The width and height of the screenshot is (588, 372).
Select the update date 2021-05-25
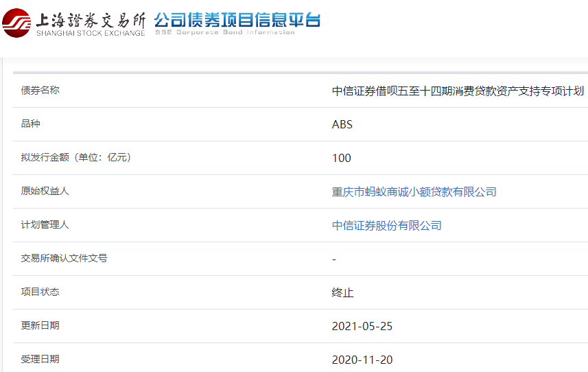point(362,327)
